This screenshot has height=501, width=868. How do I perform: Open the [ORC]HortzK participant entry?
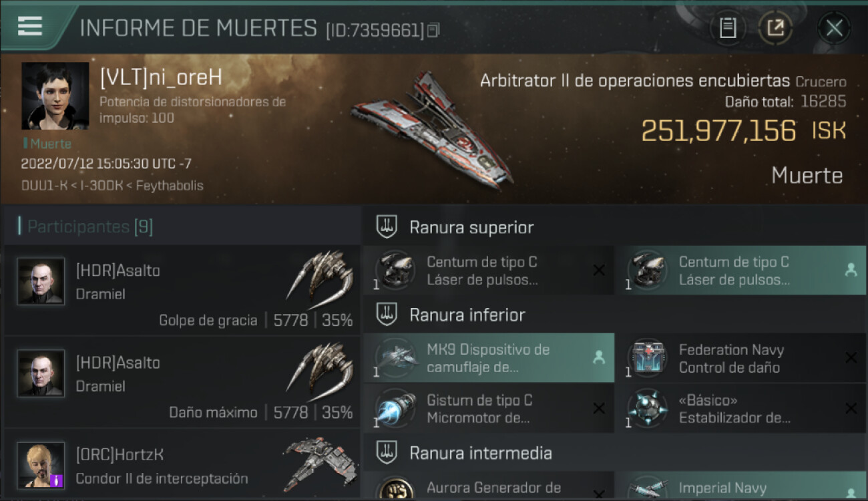182,464
